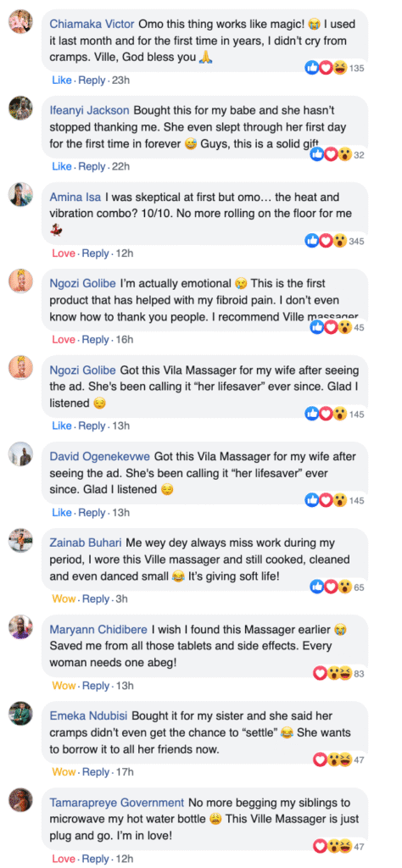Open Emeka Ndubisi's profile avatar

(x=20, y=713)
